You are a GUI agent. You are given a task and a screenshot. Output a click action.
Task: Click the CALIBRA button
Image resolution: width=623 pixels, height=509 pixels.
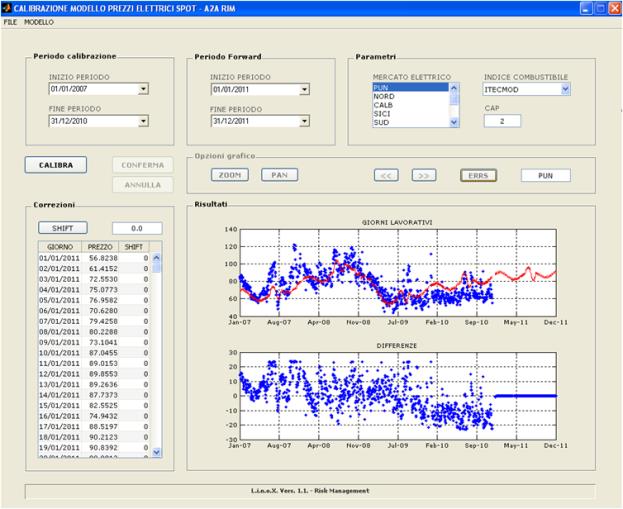56,165
